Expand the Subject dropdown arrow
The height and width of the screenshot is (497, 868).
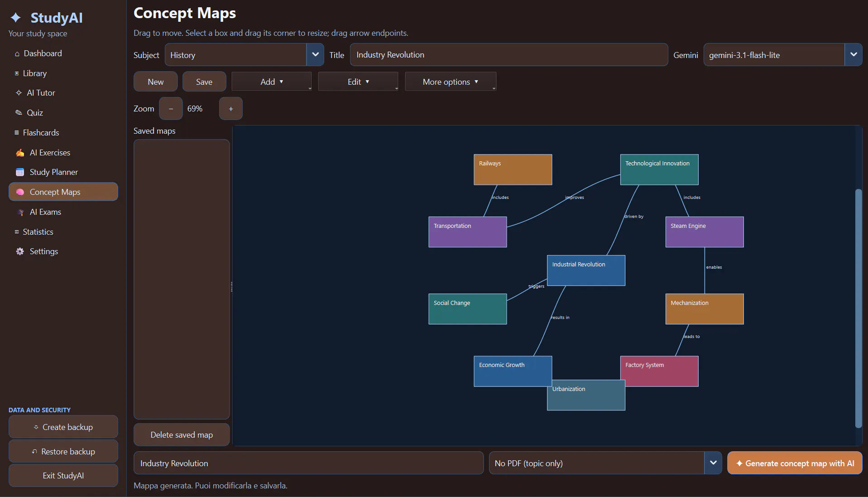point(315,55)
